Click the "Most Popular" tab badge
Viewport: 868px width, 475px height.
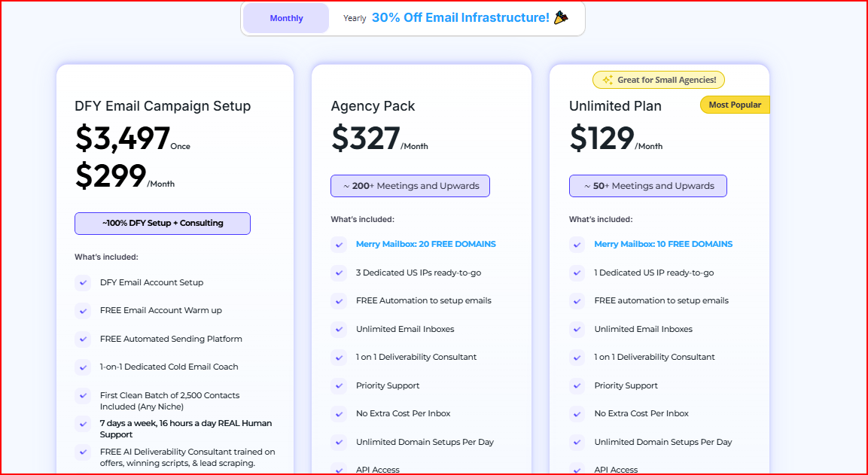click(x=734, y=105)
